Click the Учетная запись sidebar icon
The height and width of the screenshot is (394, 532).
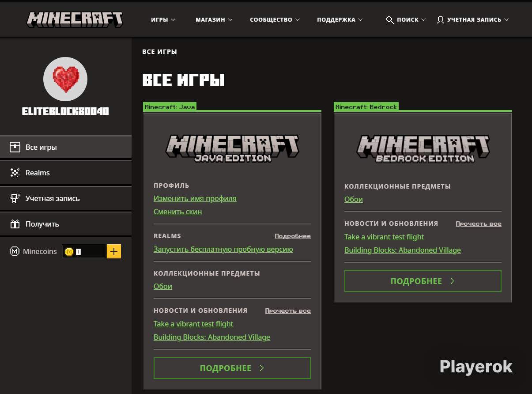coord(15,198)
